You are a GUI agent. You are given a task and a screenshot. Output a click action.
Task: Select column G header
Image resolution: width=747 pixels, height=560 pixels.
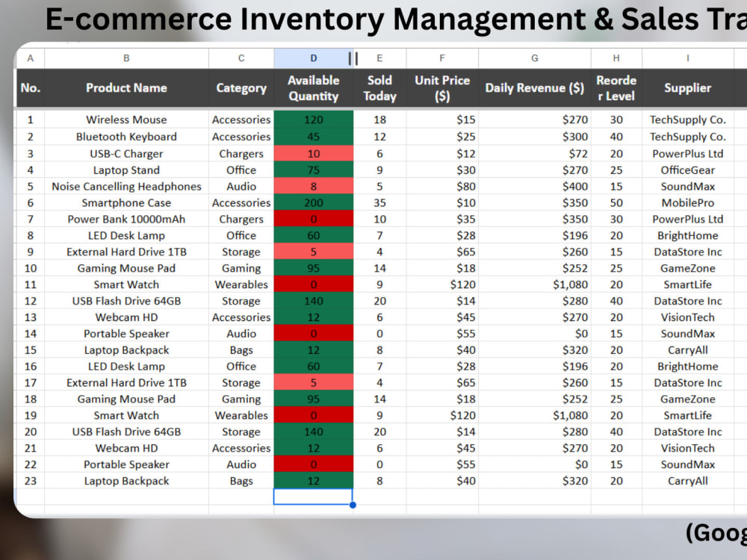tap(535, 58)
